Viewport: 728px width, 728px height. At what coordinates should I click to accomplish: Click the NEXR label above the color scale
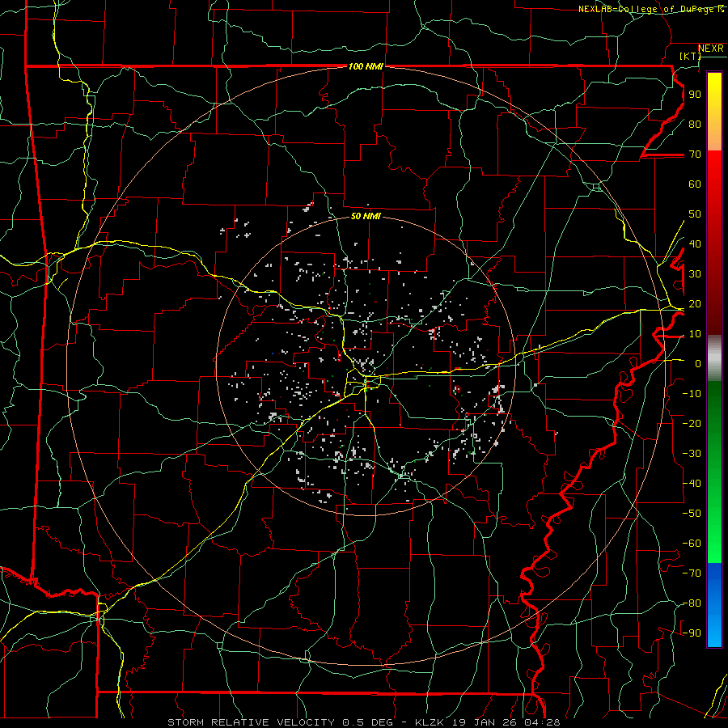click(710, 49)
